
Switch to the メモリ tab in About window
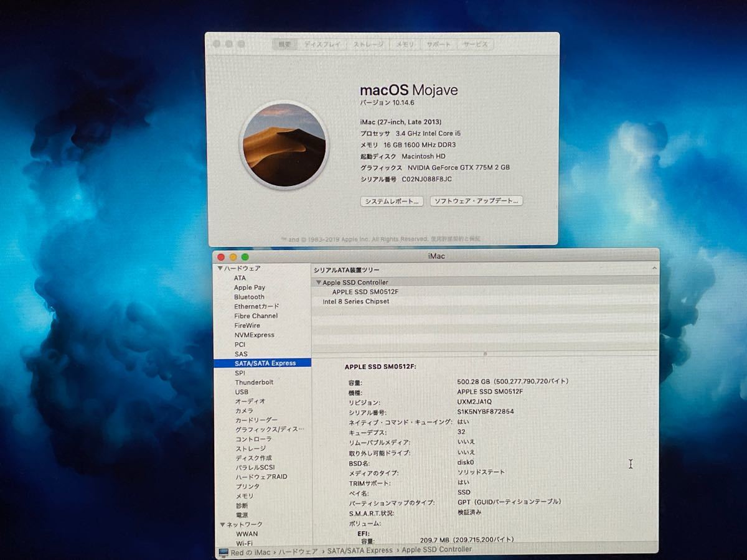point(405,44)
